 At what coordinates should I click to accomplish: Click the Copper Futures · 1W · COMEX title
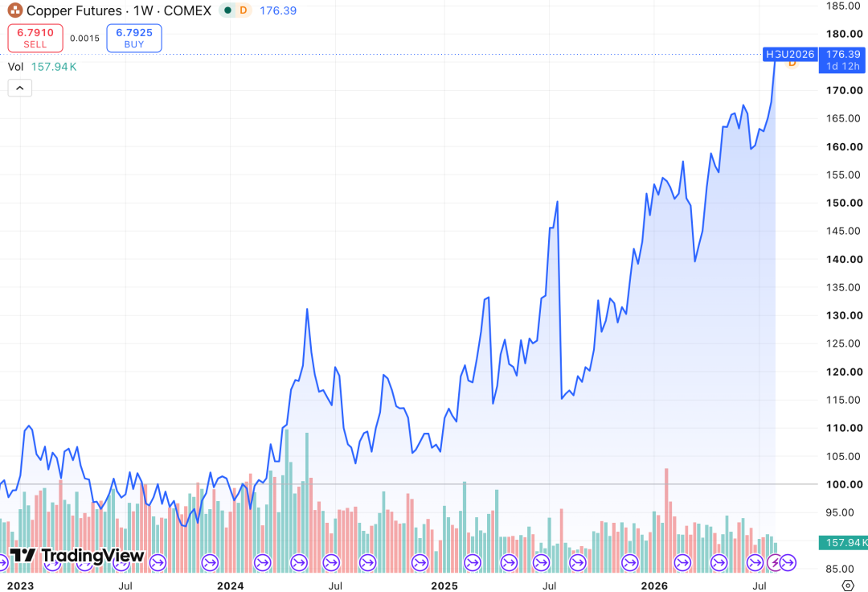(119, 10)
